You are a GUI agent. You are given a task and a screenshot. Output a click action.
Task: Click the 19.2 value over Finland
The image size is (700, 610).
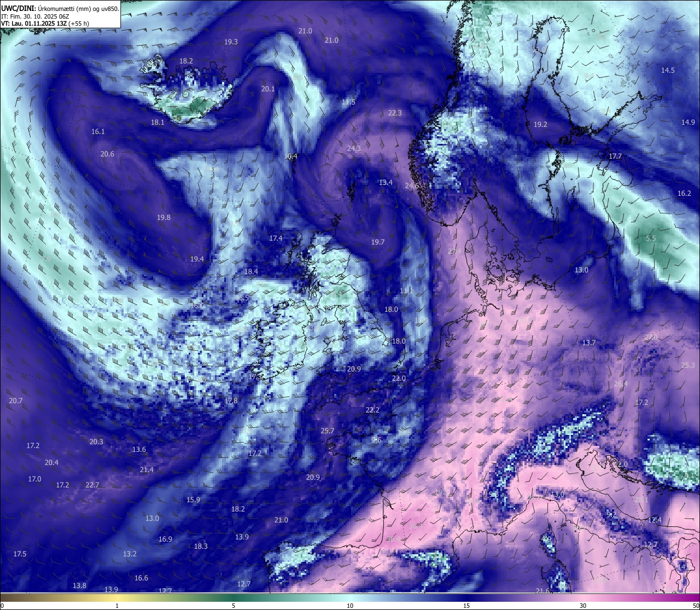[540, 125]
